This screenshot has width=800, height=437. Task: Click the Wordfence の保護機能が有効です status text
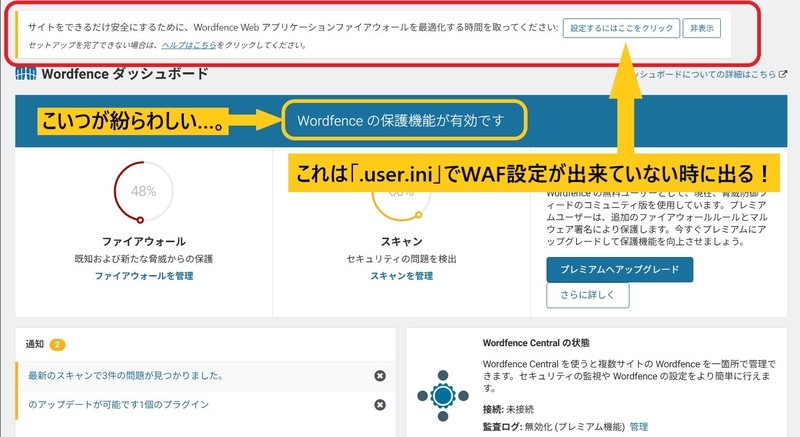coord(401,120)
